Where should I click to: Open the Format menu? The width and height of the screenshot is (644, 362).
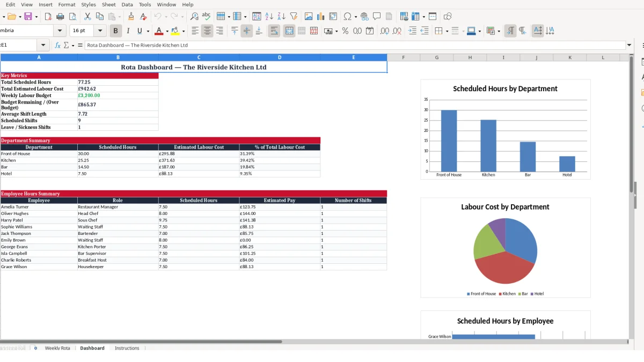click(67, 4)
